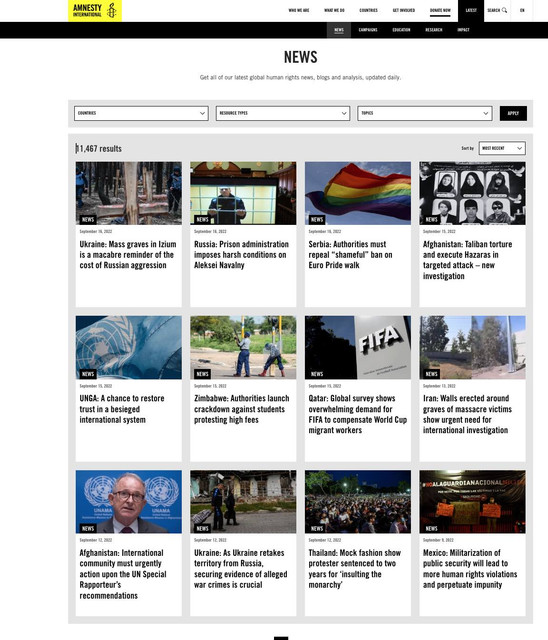Click NEWS tag on FIFA article image

click(317, 374)
